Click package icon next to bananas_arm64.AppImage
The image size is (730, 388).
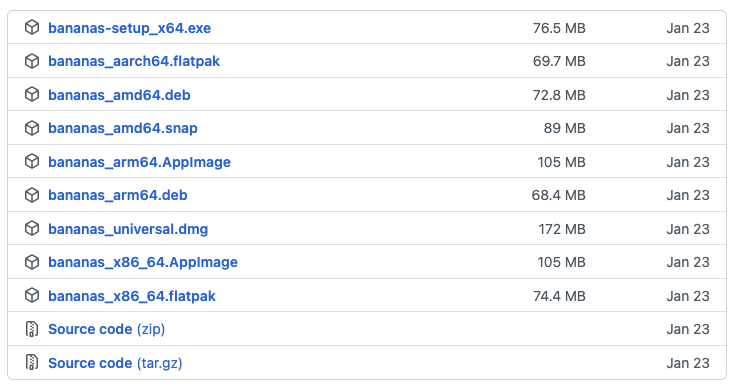[32, 162]
